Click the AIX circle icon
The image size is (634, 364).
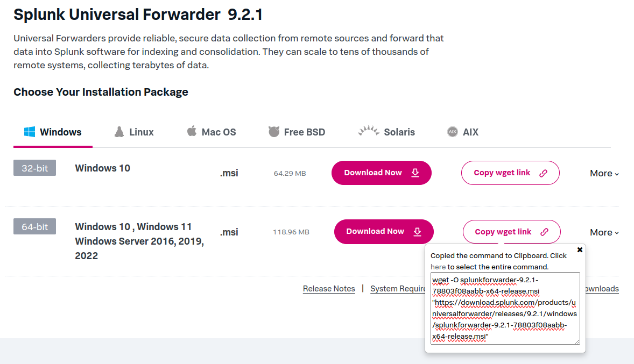pos(452,132)
